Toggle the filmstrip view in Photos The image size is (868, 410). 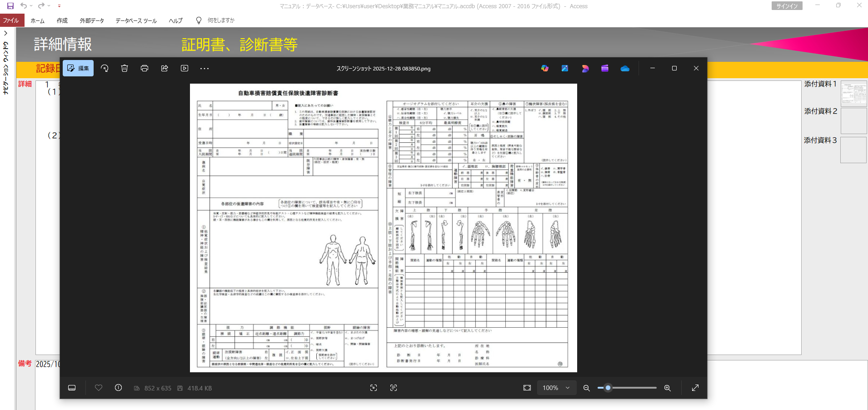pos(72,388)
